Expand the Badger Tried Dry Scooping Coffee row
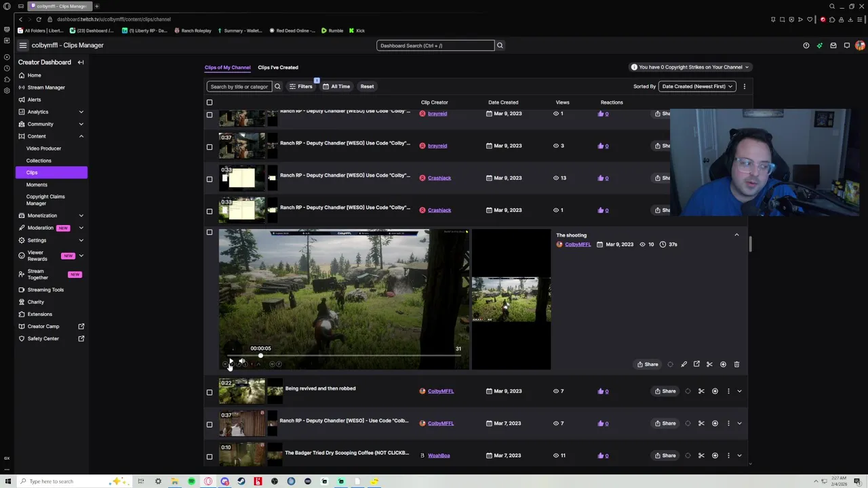Image resolution: width=868 pixels, height=488 pixels. click(739, 455)
